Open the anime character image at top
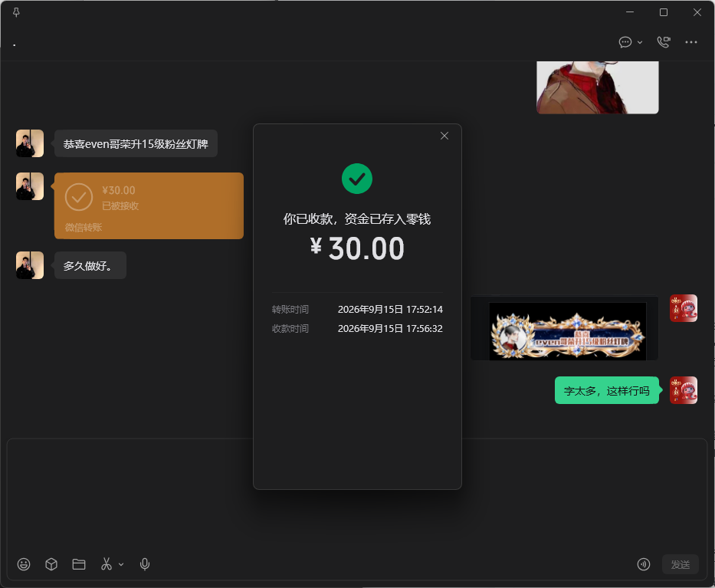This screenshot has height=588, width=715. click(x=597, y=87)
